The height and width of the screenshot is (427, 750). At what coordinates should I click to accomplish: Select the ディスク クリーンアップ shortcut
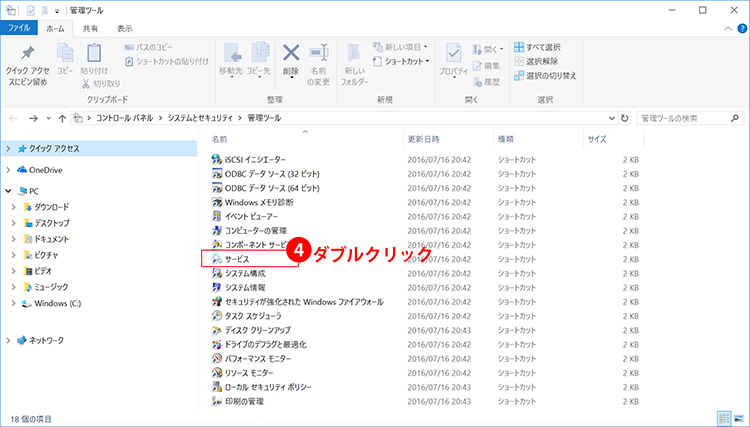click(257, 329)
